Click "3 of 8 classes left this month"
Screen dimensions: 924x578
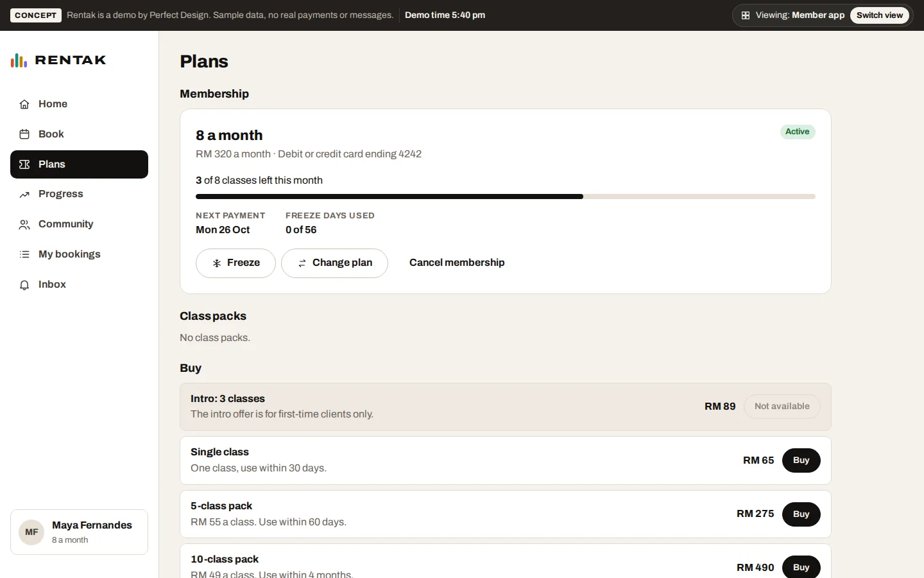[x=259, y=180]
